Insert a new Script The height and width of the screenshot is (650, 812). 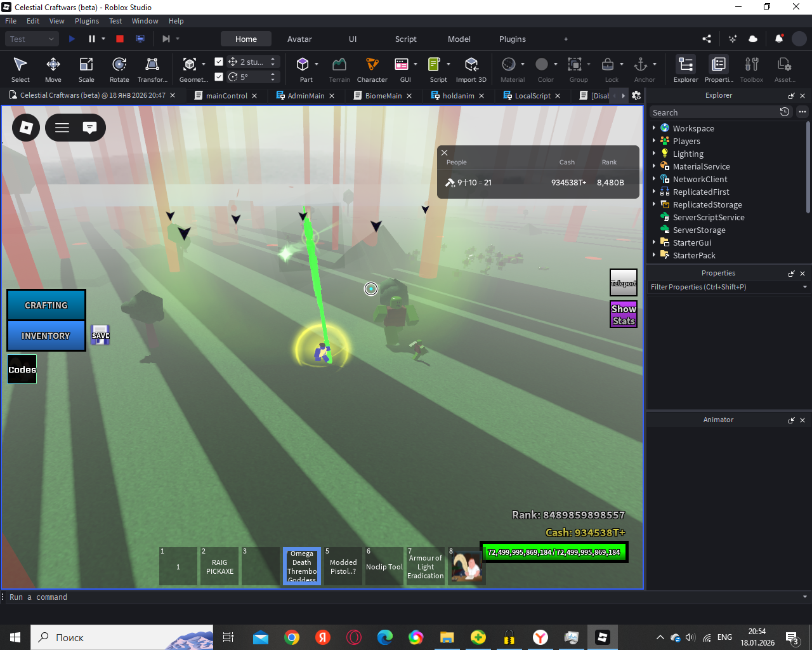(435, 65)
